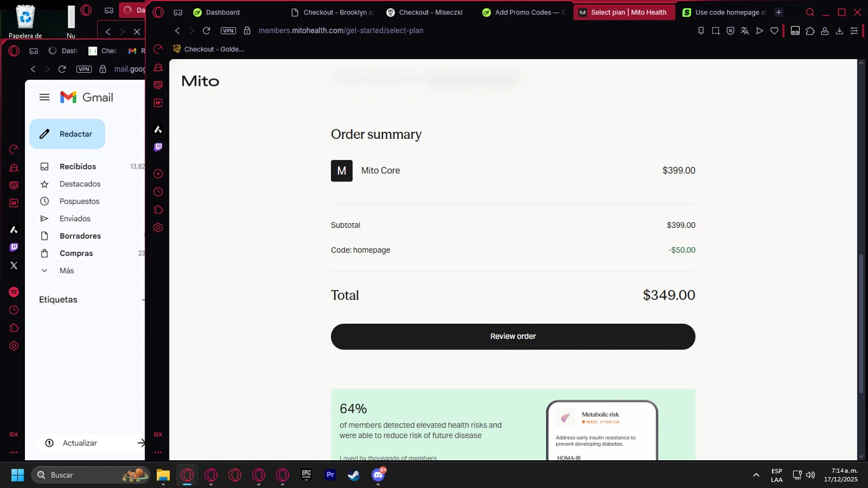Click Redactar compose button in Gmail
Screen dimensions: 868x488
tap(67, 134)
